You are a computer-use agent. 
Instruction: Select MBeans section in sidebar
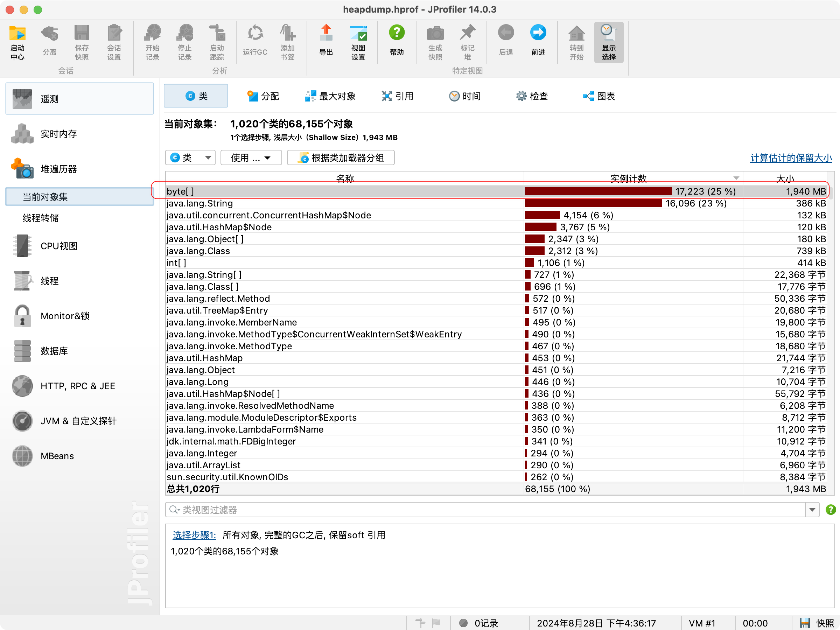pos(57,456)
